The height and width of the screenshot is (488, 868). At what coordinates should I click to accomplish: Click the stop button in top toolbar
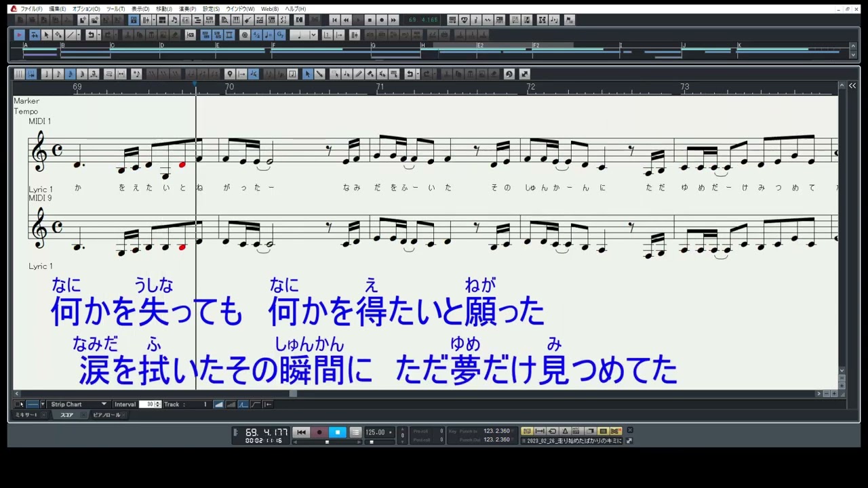(370, 20)
